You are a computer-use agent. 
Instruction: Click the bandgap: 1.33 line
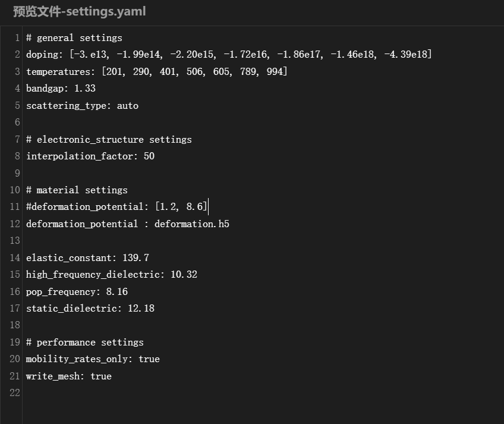[x=61, y=89]
